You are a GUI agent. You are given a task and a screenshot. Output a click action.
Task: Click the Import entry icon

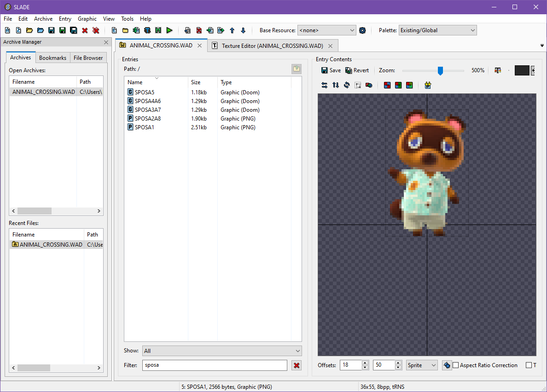coord(209,30)
